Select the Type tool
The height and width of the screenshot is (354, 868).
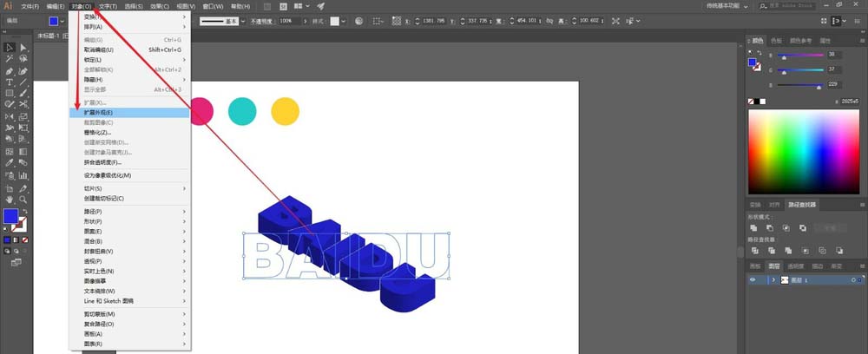click(10, 82)
